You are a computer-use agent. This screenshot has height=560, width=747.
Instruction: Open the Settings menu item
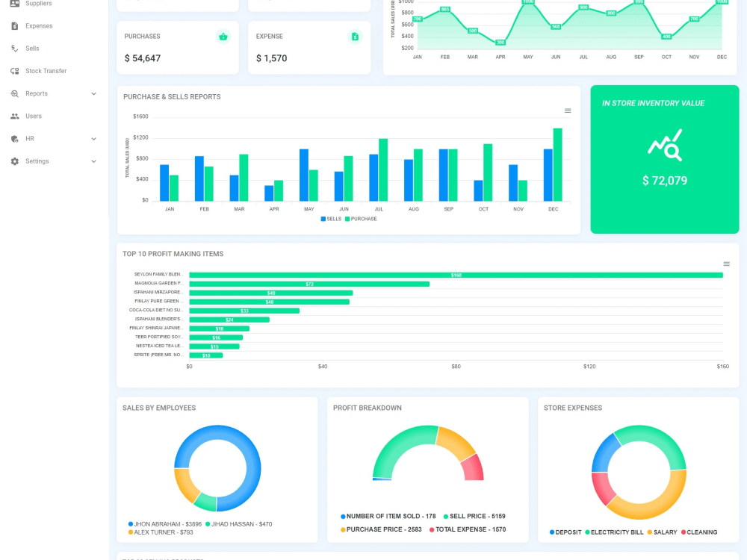(x=37, y=161)
